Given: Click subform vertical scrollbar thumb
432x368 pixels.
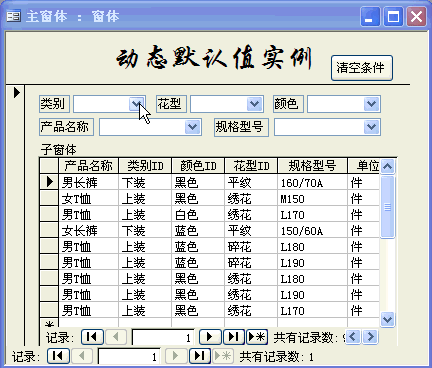Looking at the screenshot, I should [x=388, y=207].
